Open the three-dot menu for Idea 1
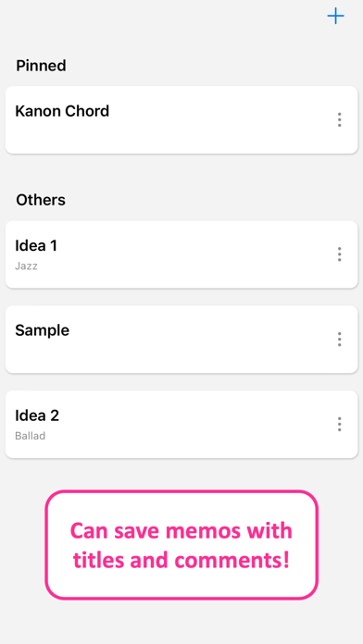 (339, 254)
